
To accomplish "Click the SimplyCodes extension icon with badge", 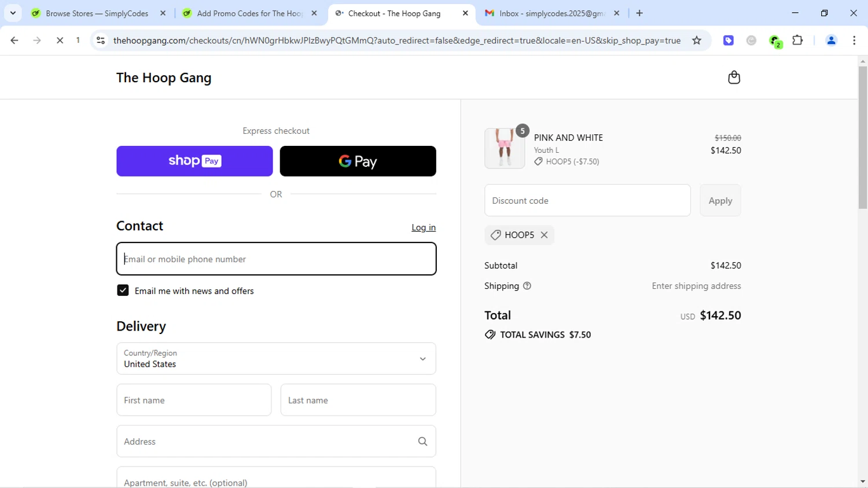I will 775,41.
